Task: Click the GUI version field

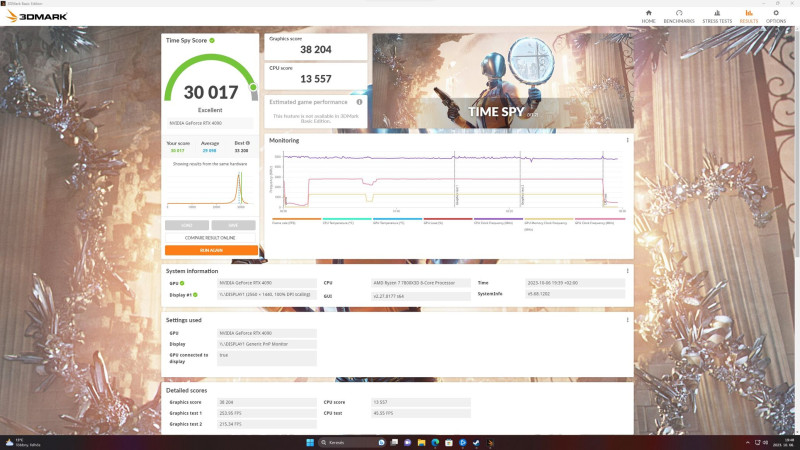Action: [421, 296]
